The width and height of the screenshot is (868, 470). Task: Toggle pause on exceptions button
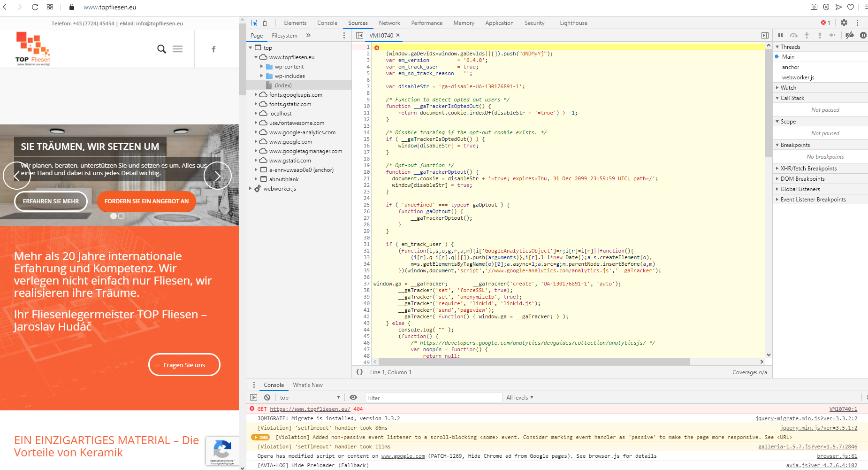coord(863,35)
